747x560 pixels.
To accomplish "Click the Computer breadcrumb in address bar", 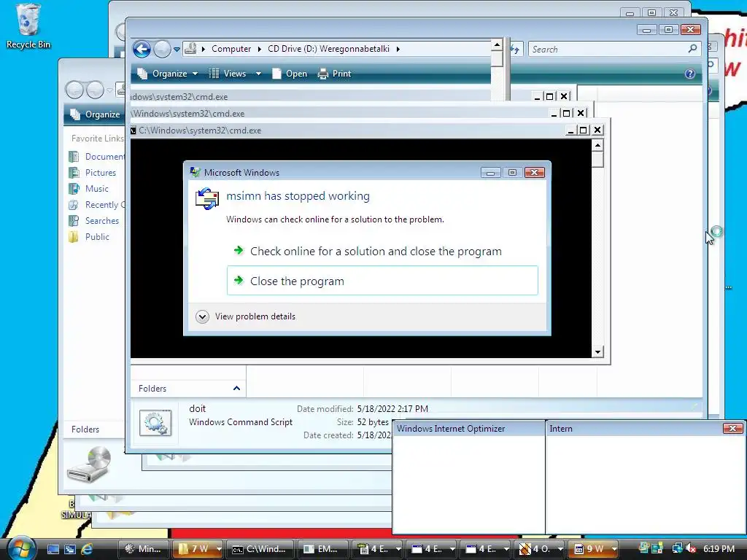I will coord(231,49).
